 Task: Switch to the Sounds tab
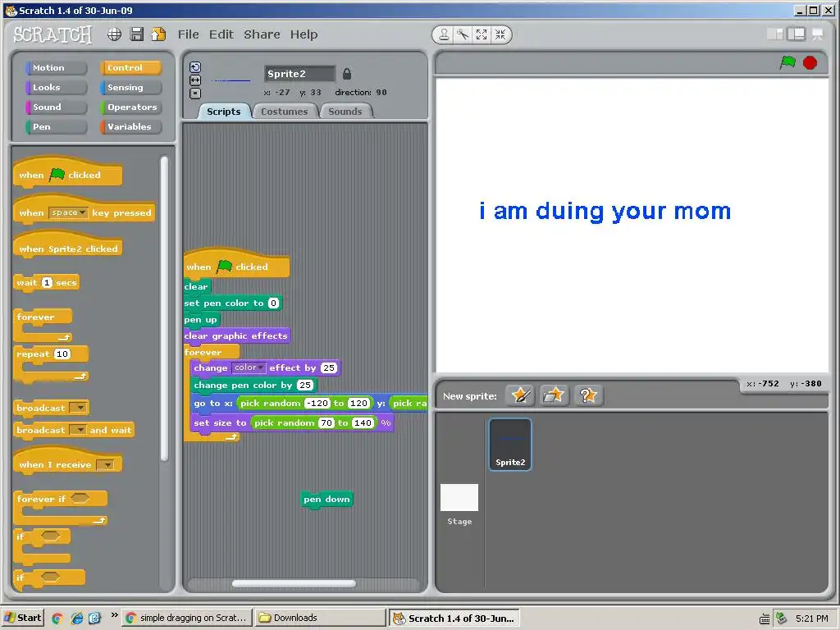[x=345, y=112]
